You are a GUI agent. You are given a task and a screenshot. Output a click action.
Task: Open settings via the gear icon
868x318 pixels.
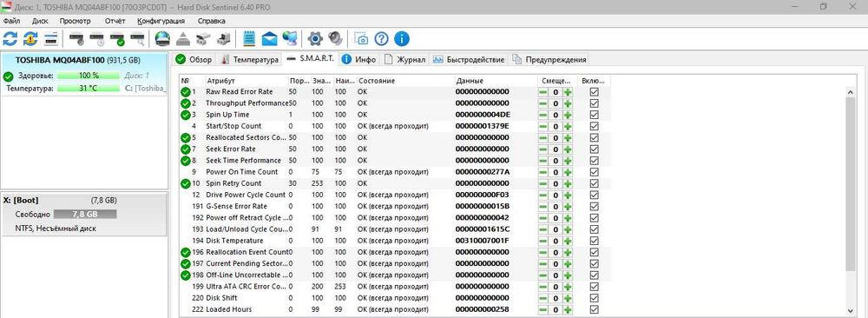pos(315,39)
